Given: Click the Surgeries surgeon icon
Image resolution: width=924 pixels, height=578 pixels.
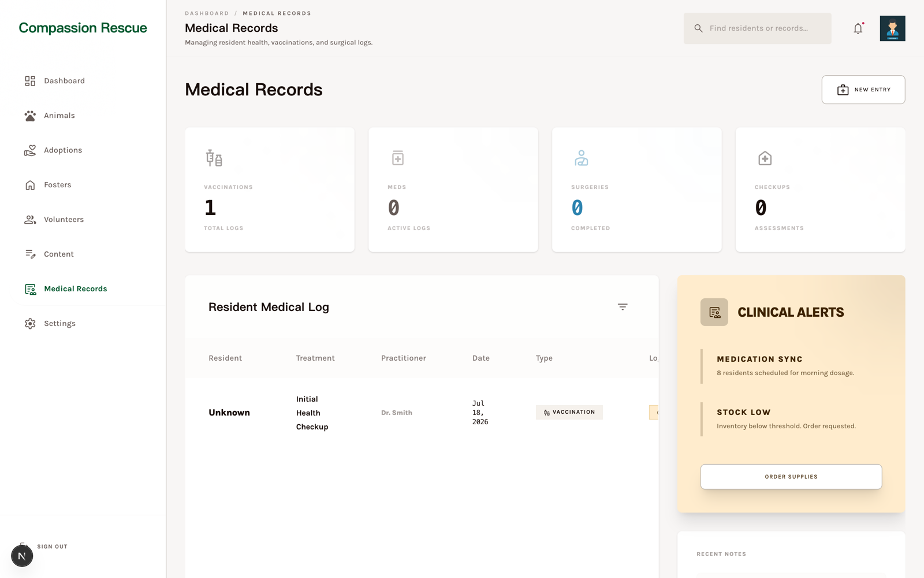Looking at the screenshot, I should pyautogui.click(x=581, y=158).
